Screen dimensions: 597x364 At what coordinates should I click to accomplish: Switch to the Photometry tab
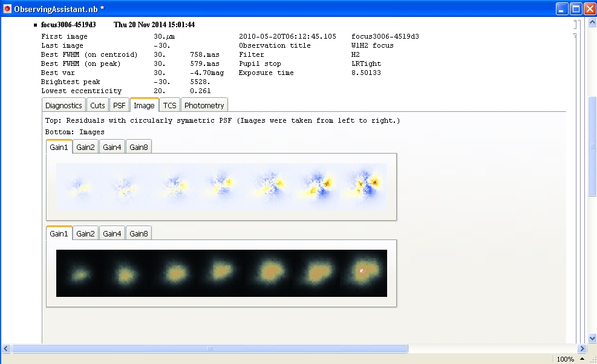[204, 105]
